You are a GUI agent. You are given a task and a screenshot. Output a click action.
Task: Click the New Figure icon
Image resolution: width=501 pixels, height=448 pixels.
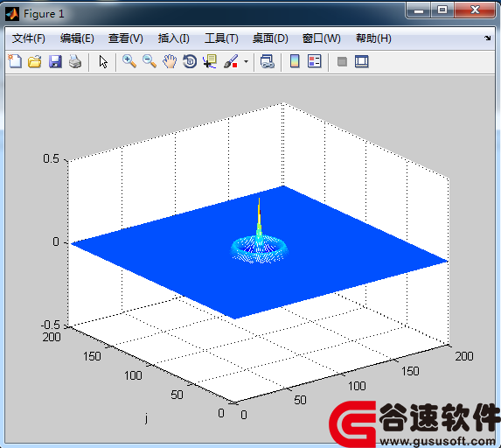[x=15, y=61]
